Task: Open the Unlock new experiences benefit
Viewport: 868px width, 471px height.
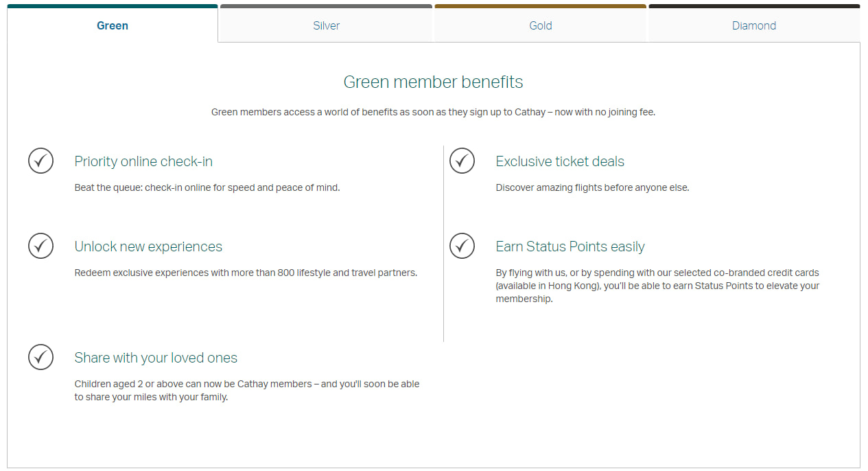Action: click(x=148, y=246)
